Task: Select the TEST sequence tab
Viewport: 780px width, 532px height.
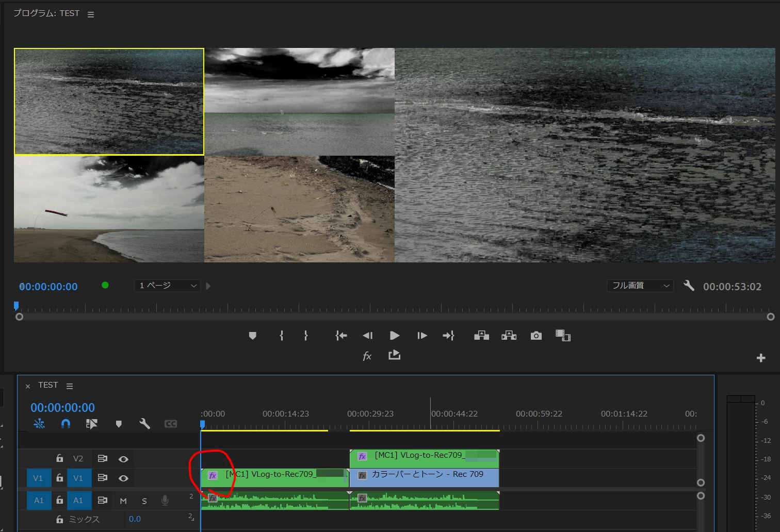Action: [x=48, y=385]
